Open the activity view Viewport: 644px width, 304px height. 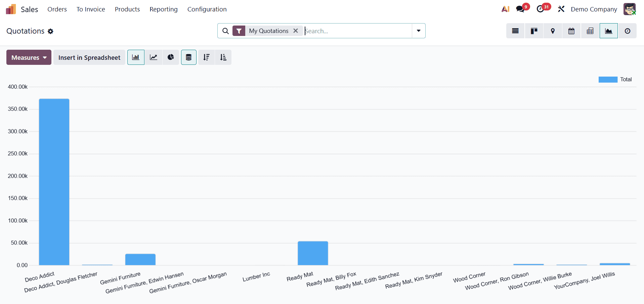click(628, 31)
